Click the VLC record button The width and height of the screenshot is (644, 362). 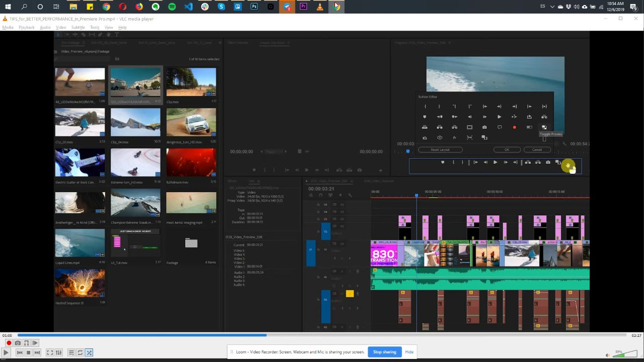[9, 343]
